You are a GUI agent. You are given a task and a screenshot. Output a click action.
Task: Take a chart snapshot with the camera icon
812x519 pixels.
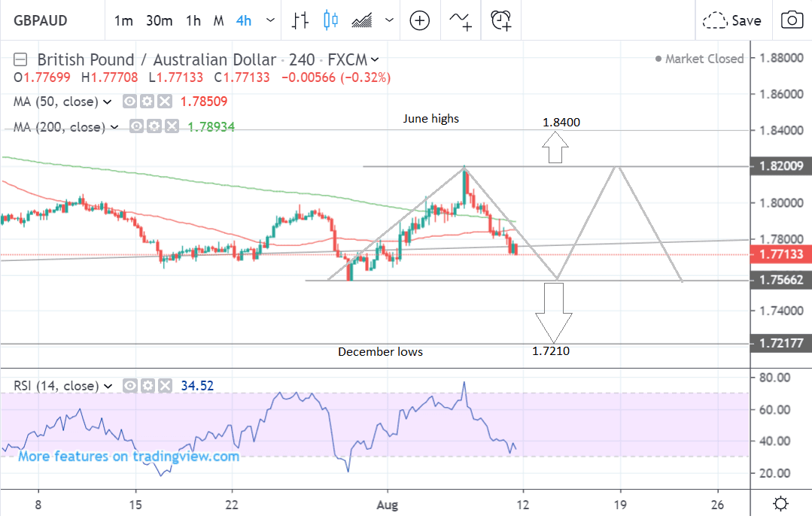[x=791, y=20]
